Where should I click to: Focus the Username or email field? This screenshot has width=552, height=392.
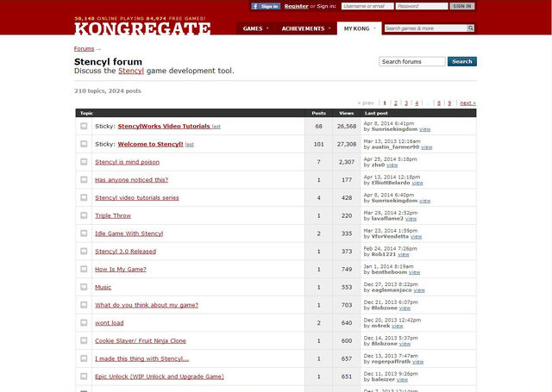367,6
